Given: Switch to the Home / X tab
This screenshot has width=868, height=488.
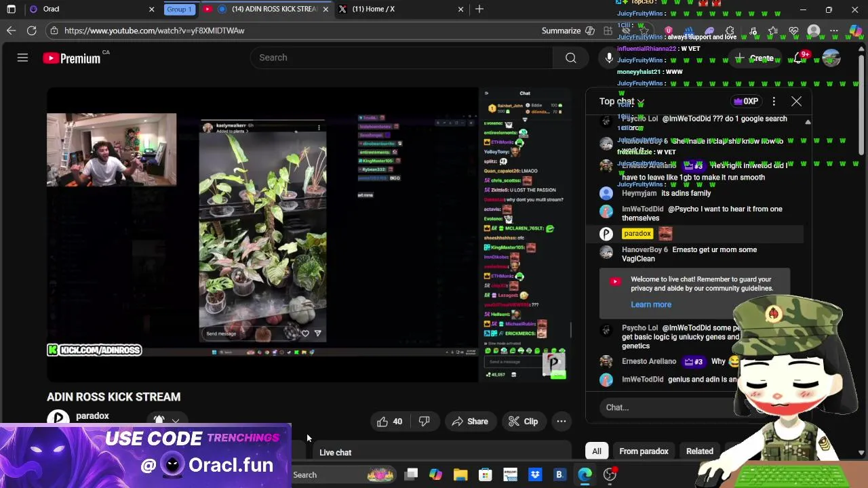Looking at the screenshot, I should point(401,9).
